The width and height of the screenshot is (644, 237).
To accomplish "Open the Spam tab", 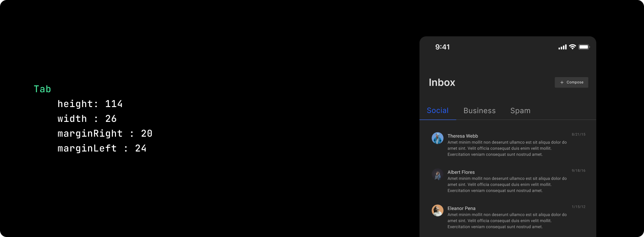I will coord(520,111).
